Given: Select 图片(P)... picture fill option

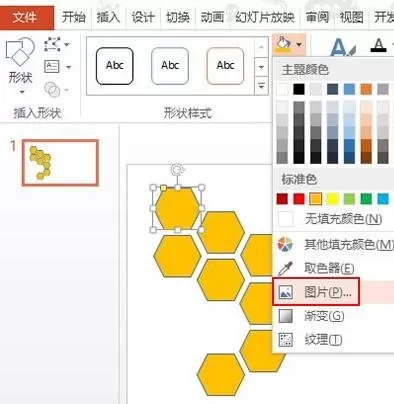Looking at the screenshot, I should [333, 292].
